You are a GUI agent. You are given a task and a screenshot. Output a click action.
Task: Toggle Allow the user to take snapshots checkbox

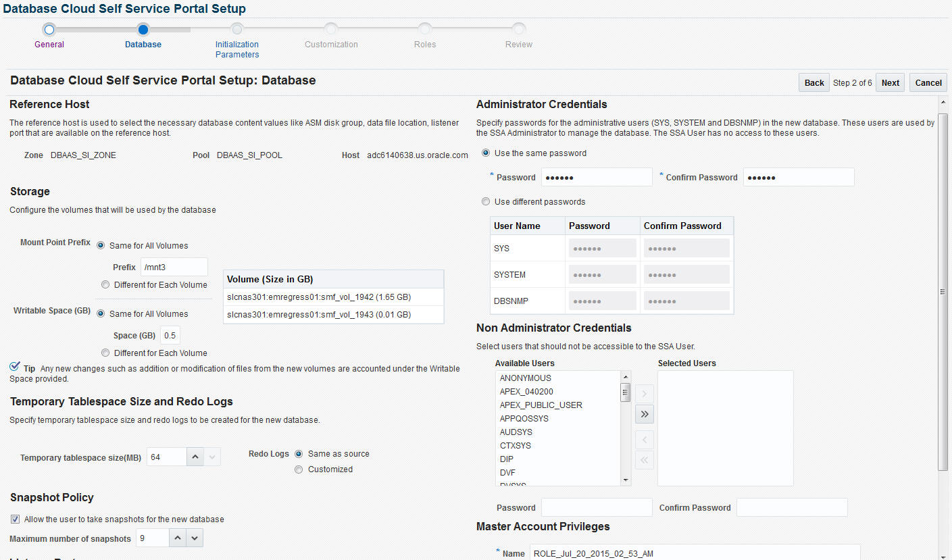pyautogui.click(x=15, y=519)
